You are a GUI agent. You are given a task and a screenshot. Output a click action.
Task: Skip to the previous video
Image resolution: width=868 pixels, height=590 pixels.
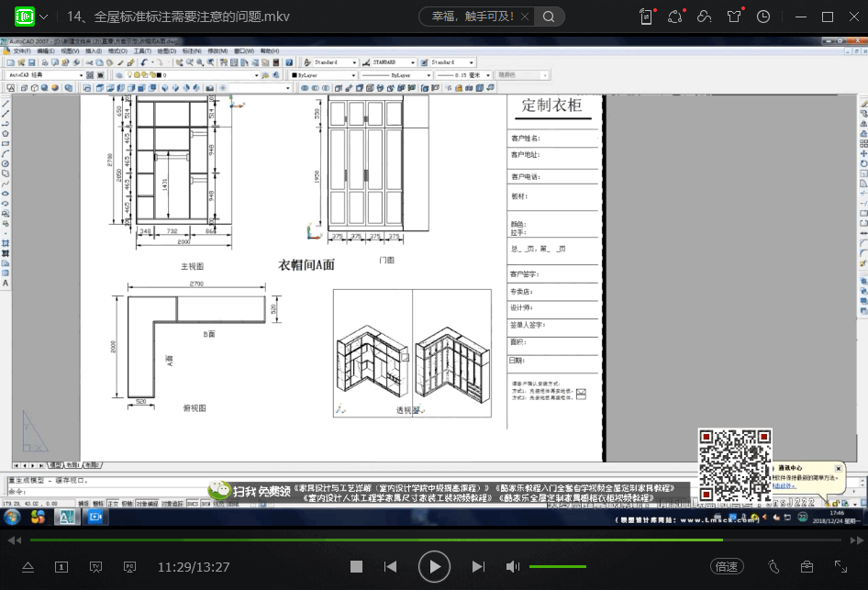point(390,567)
